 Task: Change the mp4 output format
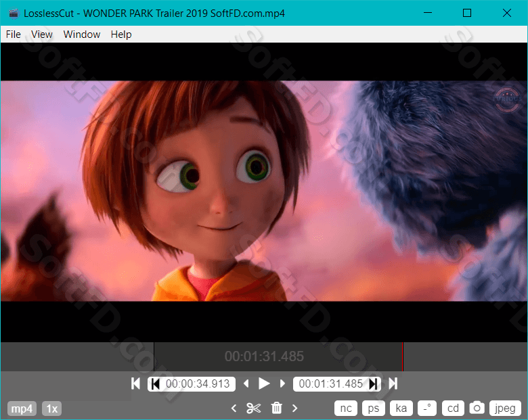(22, 409)
